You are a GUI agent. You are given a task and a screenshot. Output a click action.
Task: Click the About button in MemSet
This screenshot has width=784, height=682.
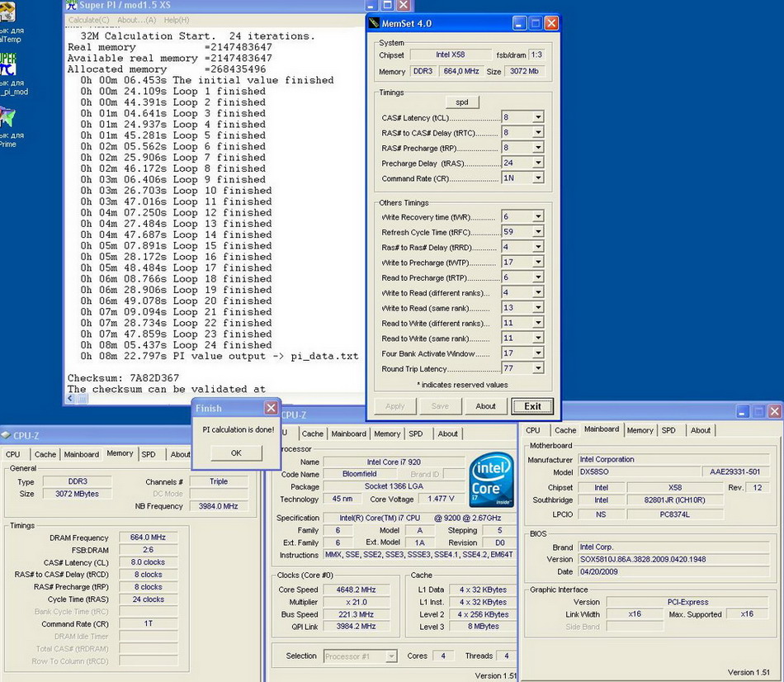[485, 406]
